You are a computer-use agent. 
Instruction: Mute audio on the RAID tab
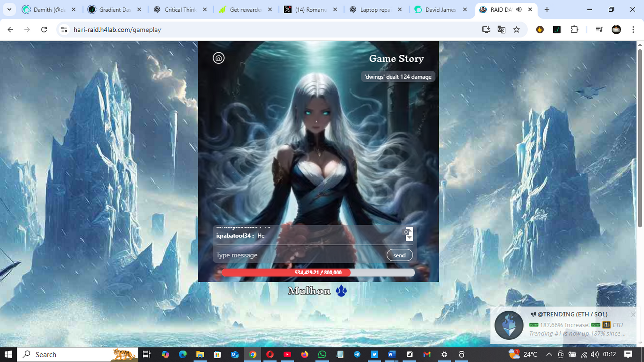[519, 9]
